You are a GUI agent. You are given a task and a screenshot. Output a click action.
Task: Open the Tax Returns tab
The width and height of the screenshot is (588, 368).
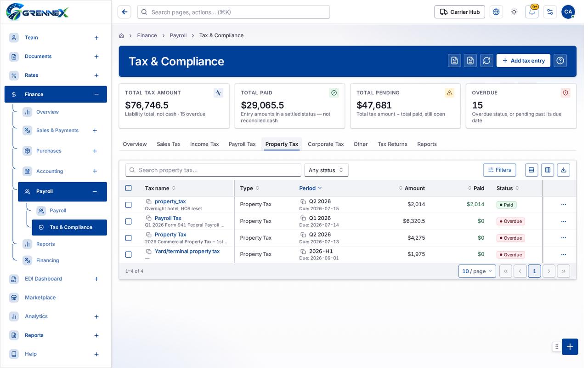(392, 144)
